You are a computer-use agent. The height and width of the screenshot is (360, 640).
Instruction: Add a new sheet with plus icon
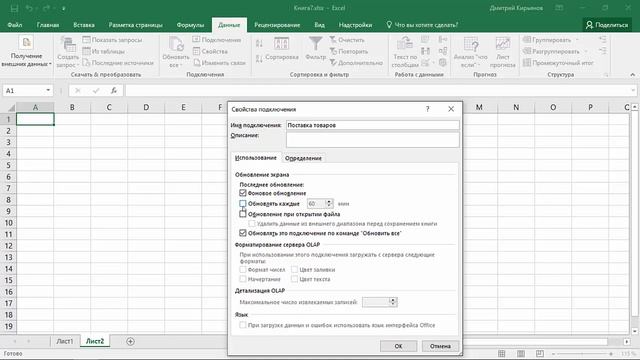[130, 341]
